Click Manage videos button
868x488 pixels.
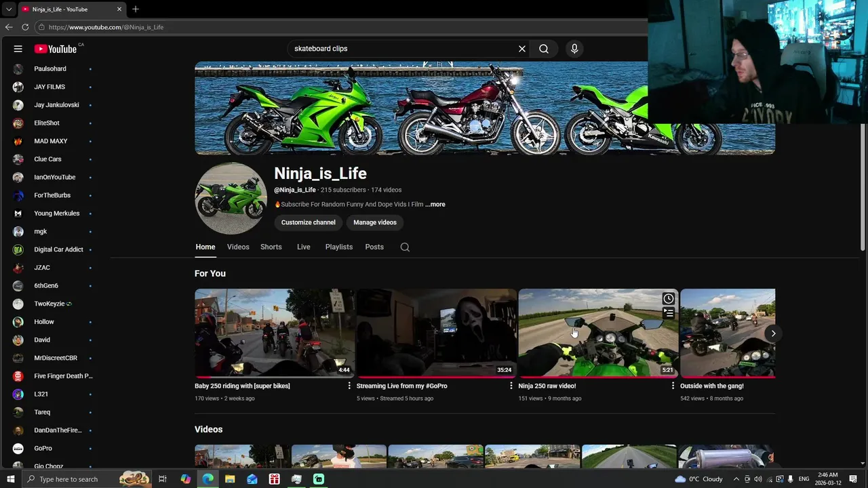375,222
